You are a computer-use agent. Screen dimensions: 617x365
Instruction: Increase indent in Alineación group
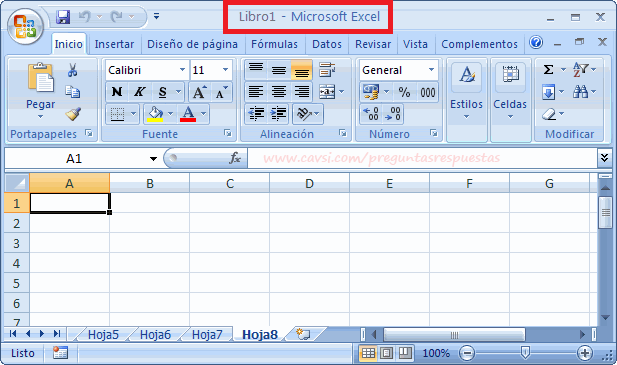tap(279, 114)
